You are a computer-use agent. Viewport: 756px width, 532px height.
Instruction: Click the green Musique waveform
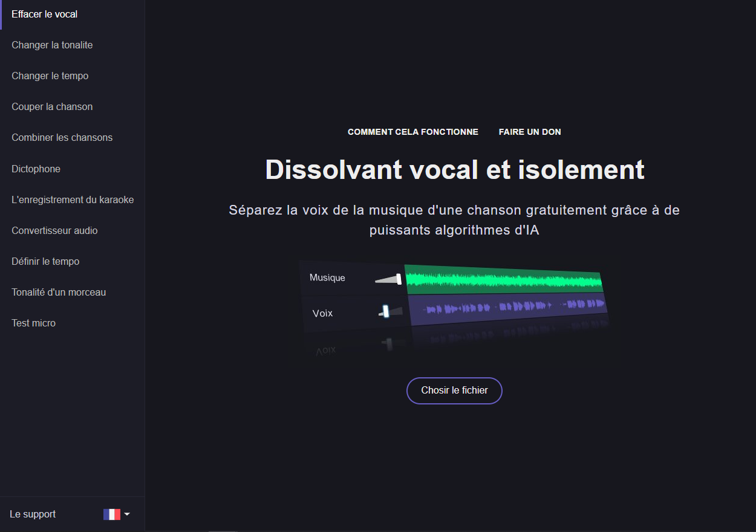[502, 281]
